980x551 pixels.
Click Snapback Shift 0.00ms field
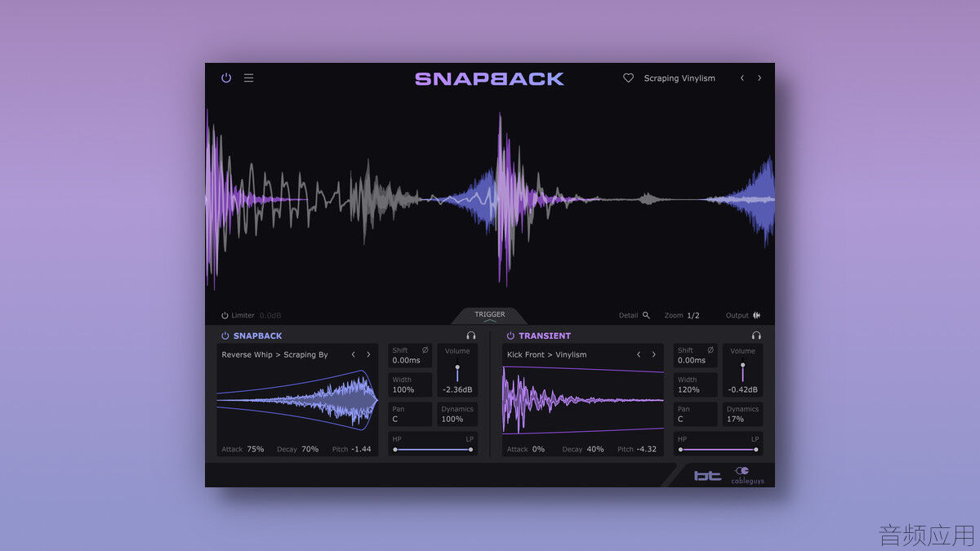point(409,355)
